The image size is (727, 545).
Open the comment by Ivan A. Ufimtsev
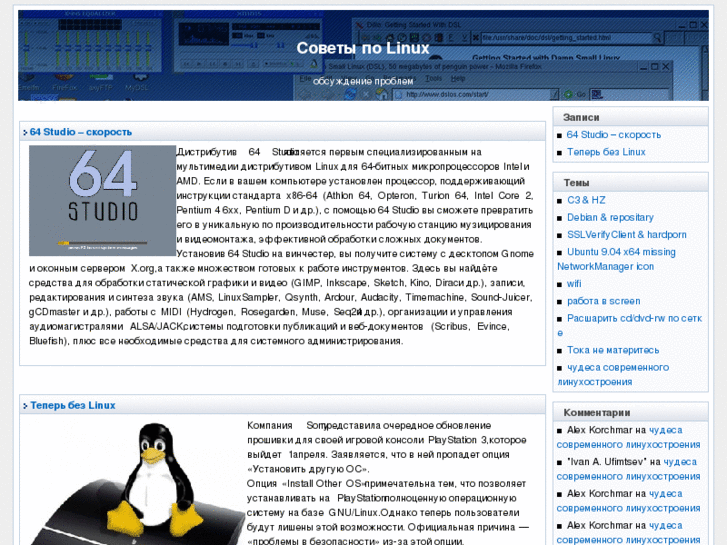(679, 462)
